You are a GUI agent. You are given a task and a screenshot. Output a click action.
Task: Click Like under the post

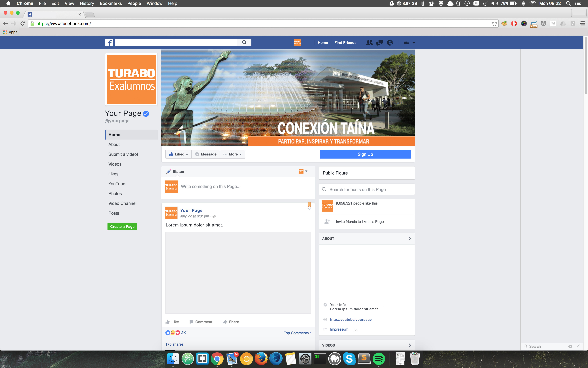click(172, 322)
